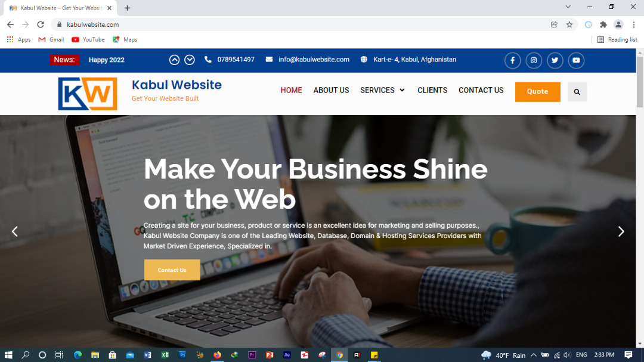Click the info@kabulwebsite.com email link
Image resolution: width=644 pixels, height=362 pixels.
pyautogui.click(x=314, y=60)
